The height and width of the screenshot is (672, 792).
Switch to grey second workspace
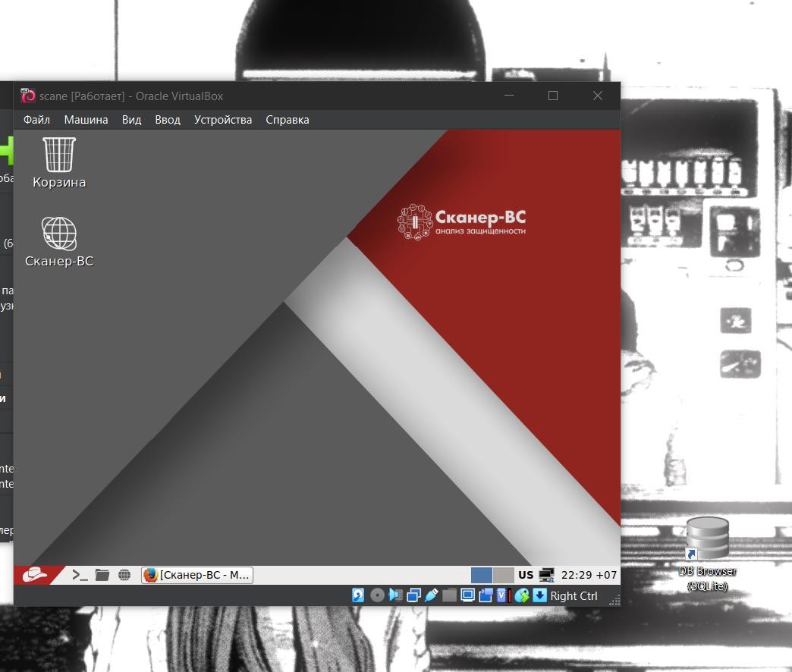(504, 575)
